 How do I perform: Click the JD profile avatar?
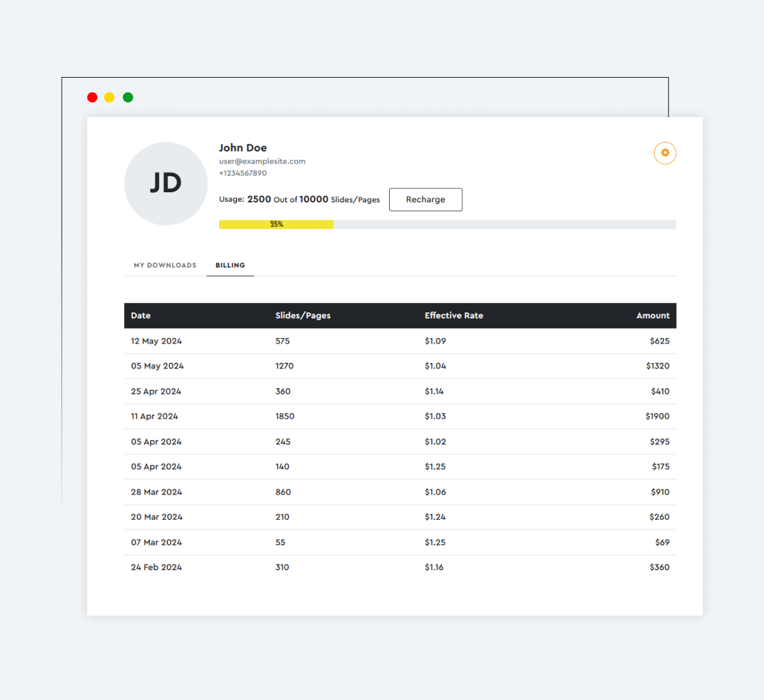(x=166, y=183)
